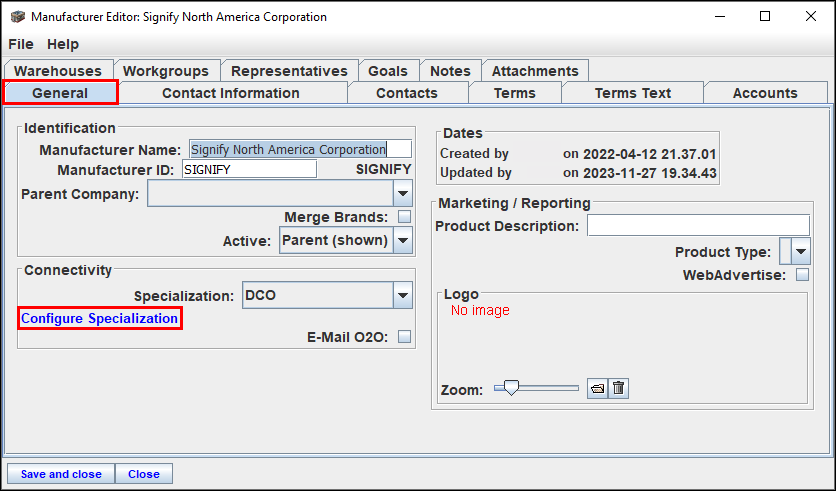The height and width of the screenshot is (491, 836).
Task: Expand the Specialization DCO dropdown
Action: pyautogui.click(x=403, y=295)
